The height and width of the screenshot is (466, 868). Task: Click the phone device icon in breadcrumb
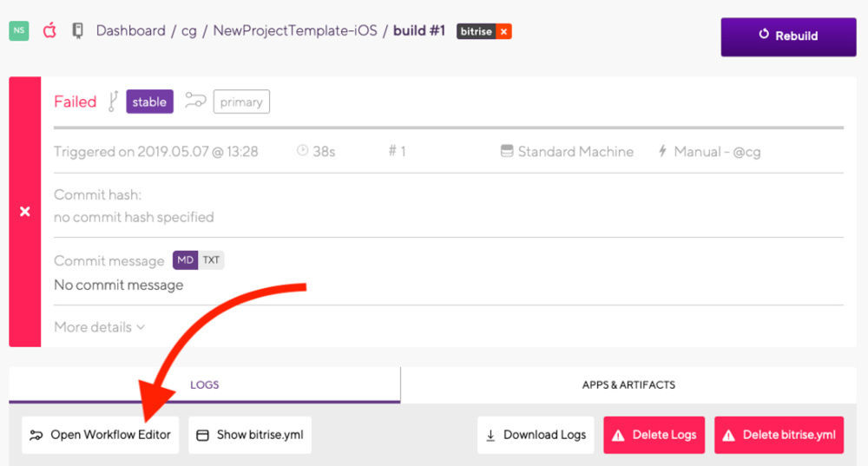click(x=78, y=30)
